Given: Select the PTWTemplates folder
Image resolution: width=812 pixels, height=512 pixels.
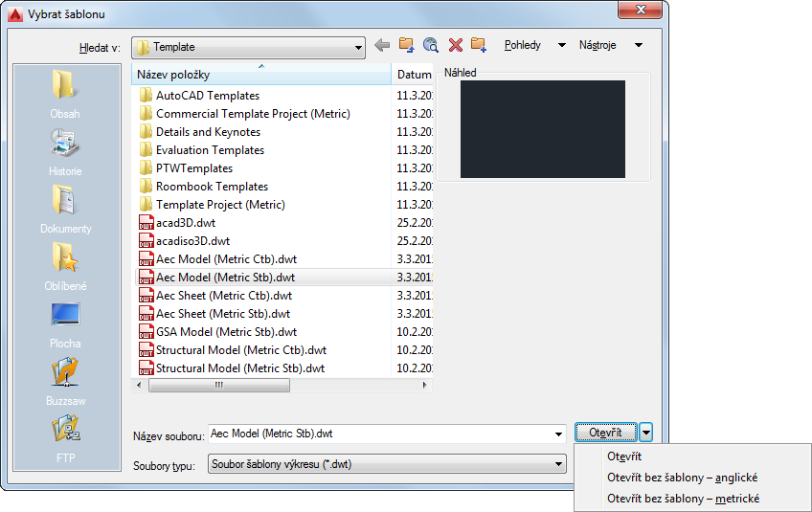Looking at the screenshot, I should coord(186,167).
